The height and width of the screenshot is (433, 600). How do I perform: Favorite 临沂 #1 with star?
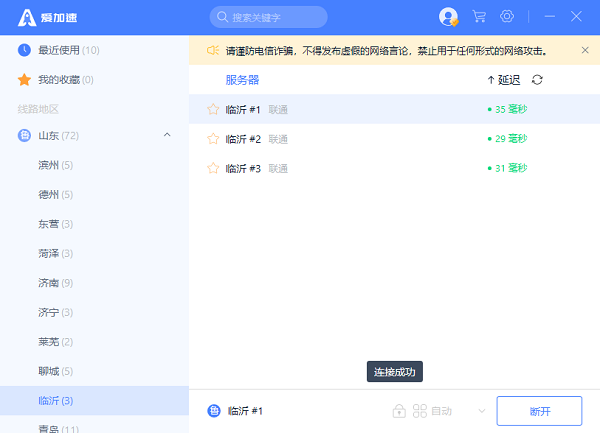[213, 109]
